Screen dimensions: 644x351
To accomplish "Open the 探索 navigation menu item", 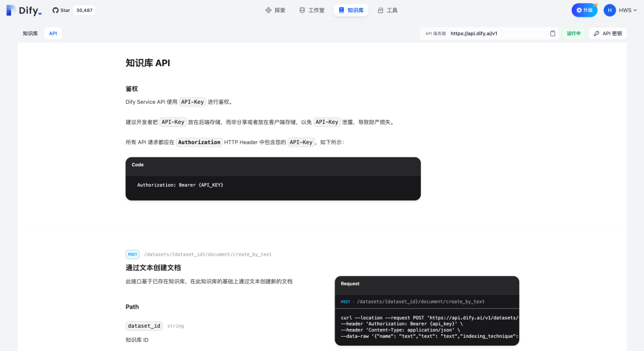I will pyautogui.click(x=275, y=10).
